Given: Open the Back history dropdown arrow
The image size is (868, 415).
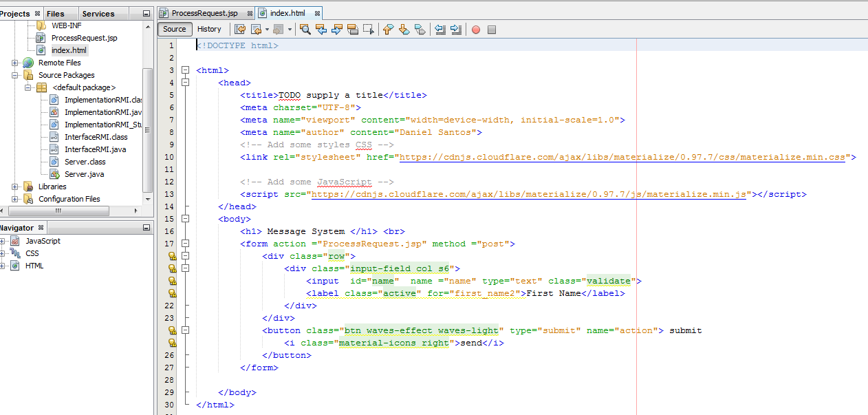Looking at the screenshot, I should 267,29.
